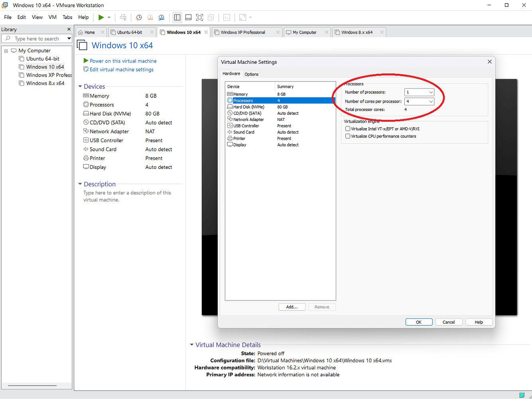The width and height of the screenshot is (532, 399).
Task: Select Sound Card in hardware device list
Action: (x=280, y=132)
